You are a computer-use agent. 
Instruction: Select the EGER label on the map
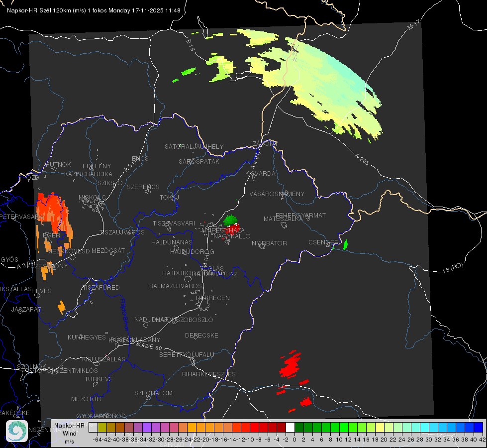(x=51, y=235)
